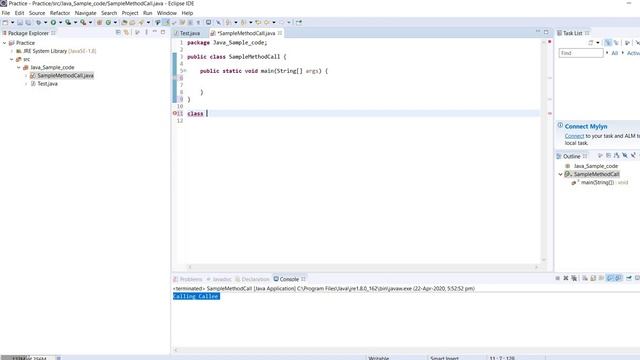Click the Open Task toolbar icon

tap(132, 22)
